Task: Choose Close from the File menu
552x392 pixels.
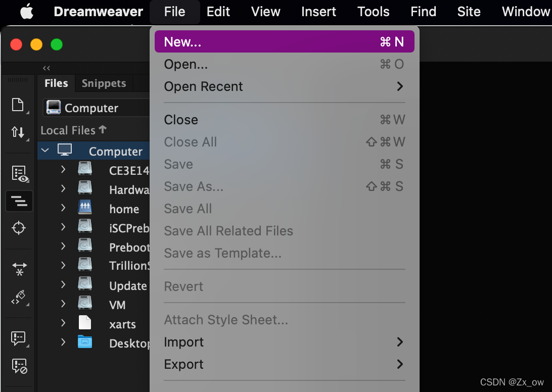Action: [x=285, y=120]
